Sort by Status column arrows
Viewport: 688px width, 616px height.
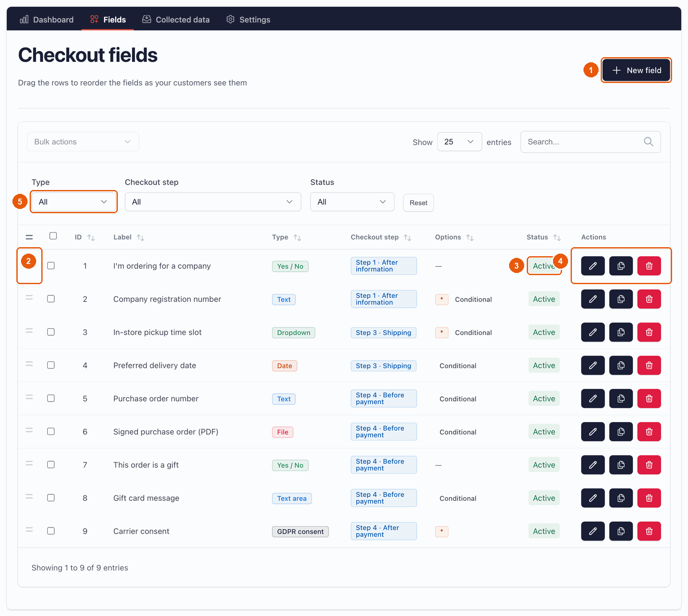point(557,237)
